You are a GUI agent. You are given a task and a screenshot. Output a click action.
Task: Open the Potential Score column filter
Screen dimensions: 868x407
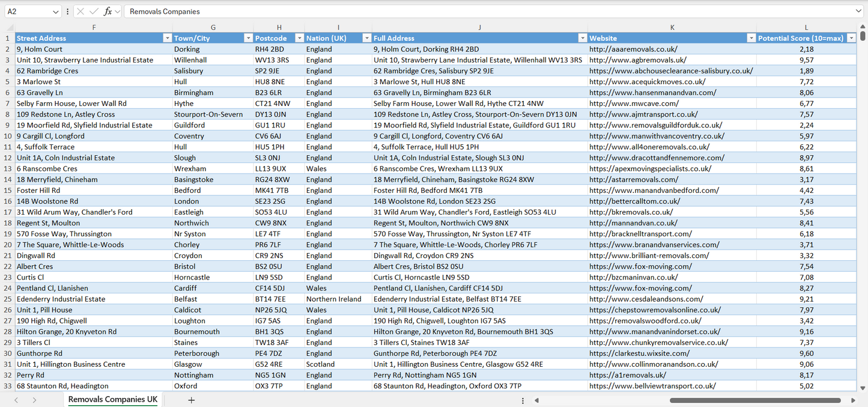(x=853, y=37)
